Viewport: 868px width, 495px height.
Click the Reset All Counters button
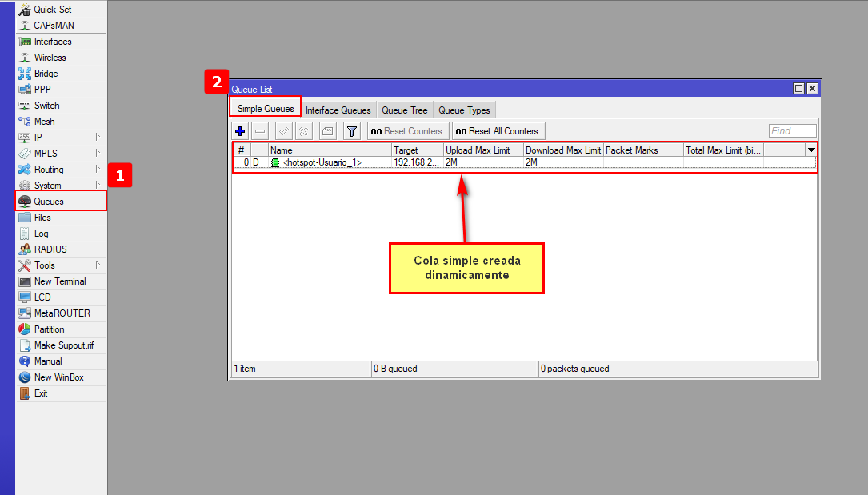click(x=498, y=131)
